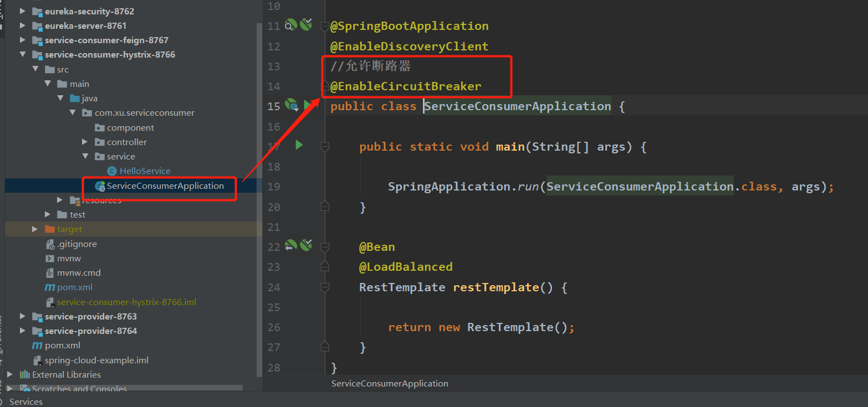Click ServiceConsumerApplication breadcrumb below the editor
868x407 pixels.
(x=390, y=383)
